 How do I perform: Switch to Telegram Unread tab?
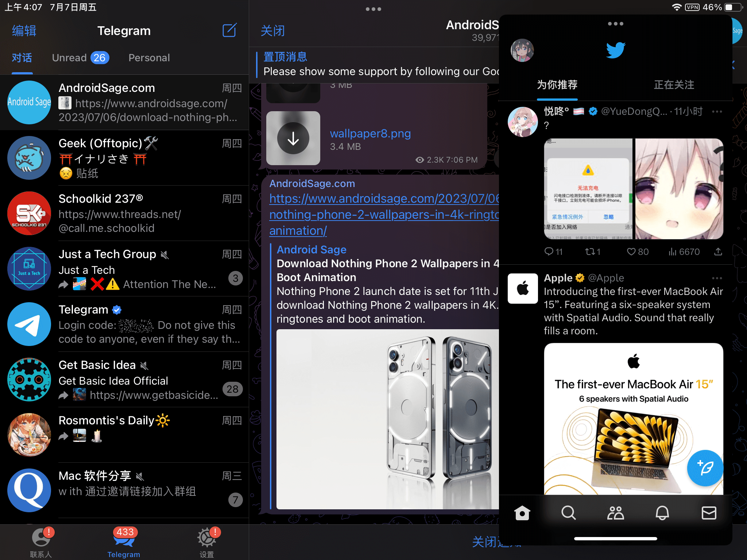point(80,57)
